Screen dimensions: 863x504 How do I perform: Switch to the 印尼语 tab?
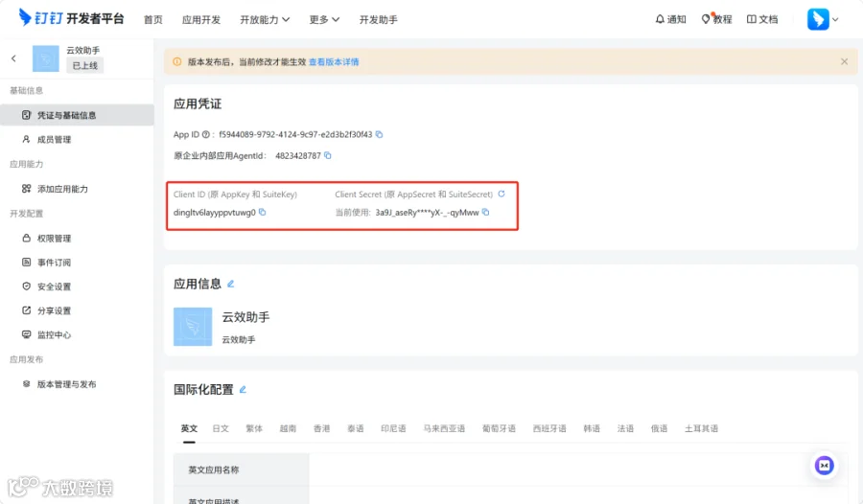(x=393, y=428)
